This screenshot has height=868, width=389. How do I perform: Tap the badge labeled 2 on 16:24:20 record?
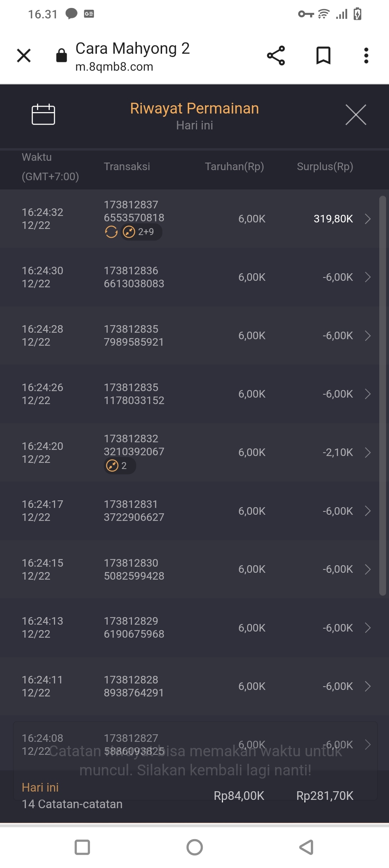point(120,466)
